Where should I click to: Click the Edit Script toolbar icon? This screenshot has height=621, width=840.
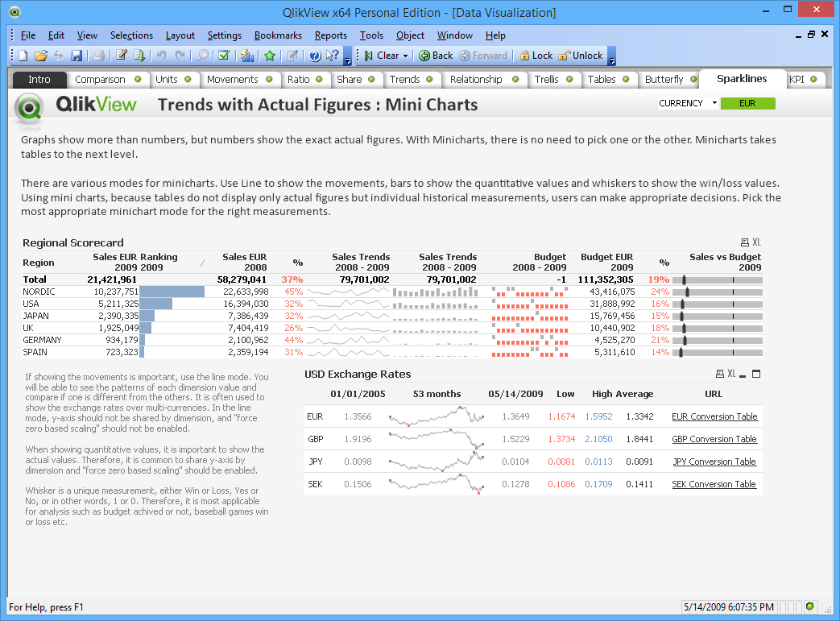pos(121,56)
